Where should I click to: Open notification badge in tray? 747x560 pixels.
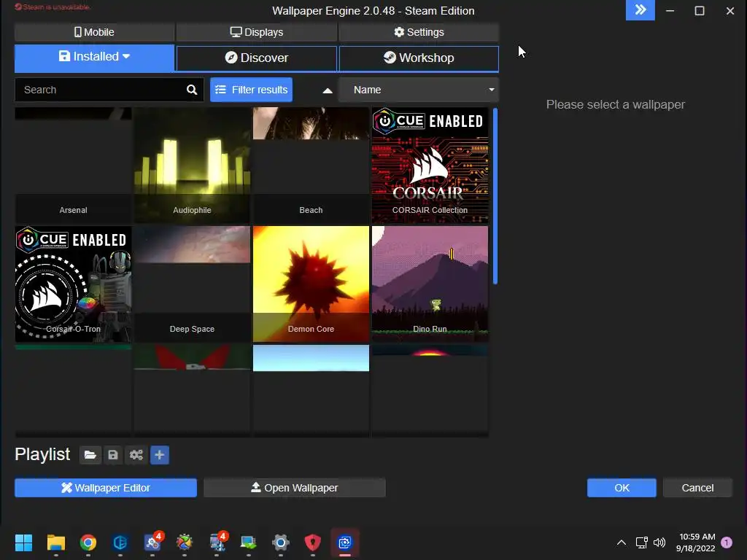click(x=727, y=542)
